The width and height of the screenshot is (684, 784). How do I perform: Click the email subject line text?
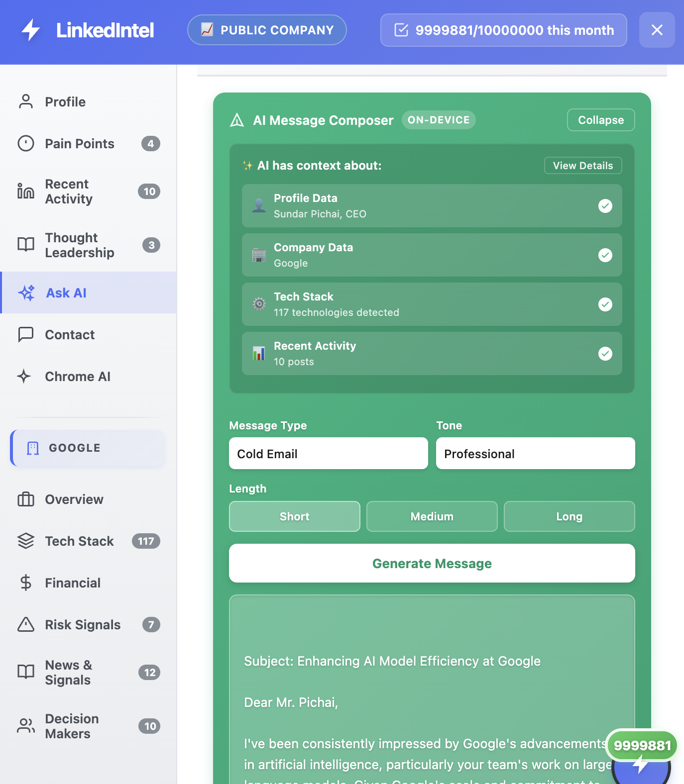coord(392,661)
